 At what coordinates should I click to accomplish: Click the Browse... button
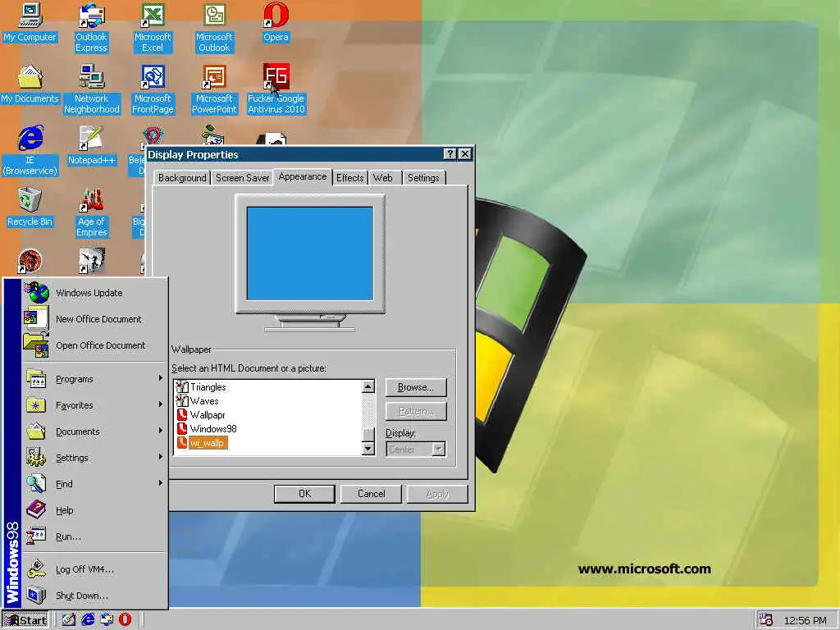click(416, 387)
